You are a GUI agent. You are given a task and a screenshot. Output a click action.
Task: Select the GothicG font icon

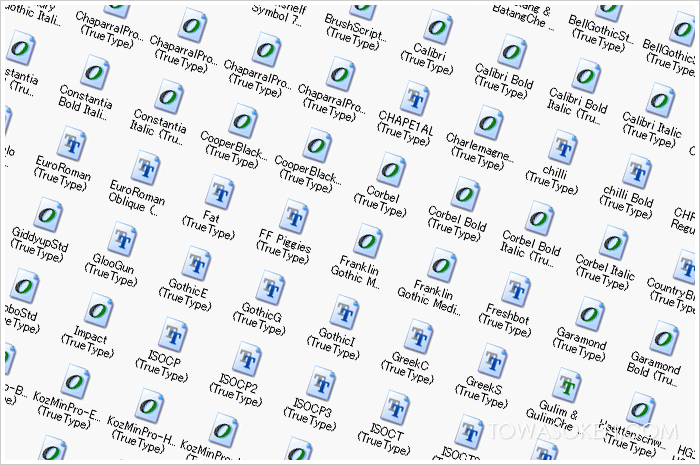270,287
